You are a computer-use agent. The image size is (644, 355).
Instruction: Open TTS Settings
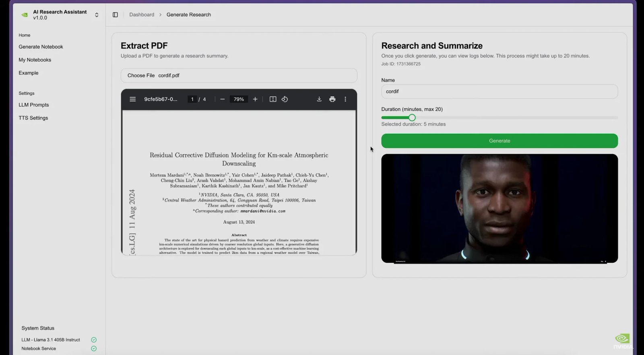(x=33, y=118)
